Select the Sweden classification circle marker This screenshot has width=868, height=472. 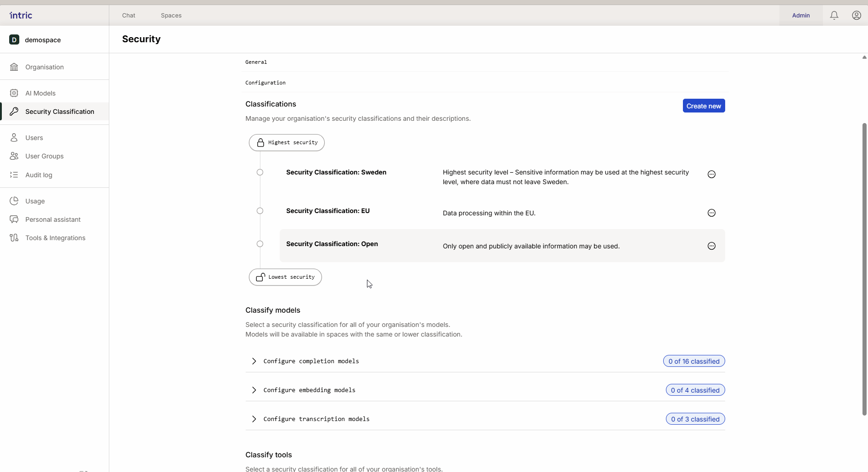point(260,173)
